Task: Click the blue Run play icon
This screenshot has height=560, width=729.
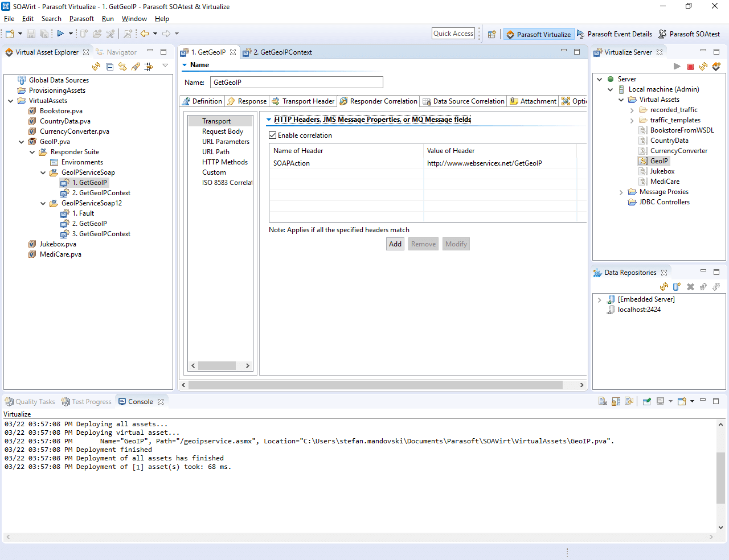Action: tap(60, 34)
